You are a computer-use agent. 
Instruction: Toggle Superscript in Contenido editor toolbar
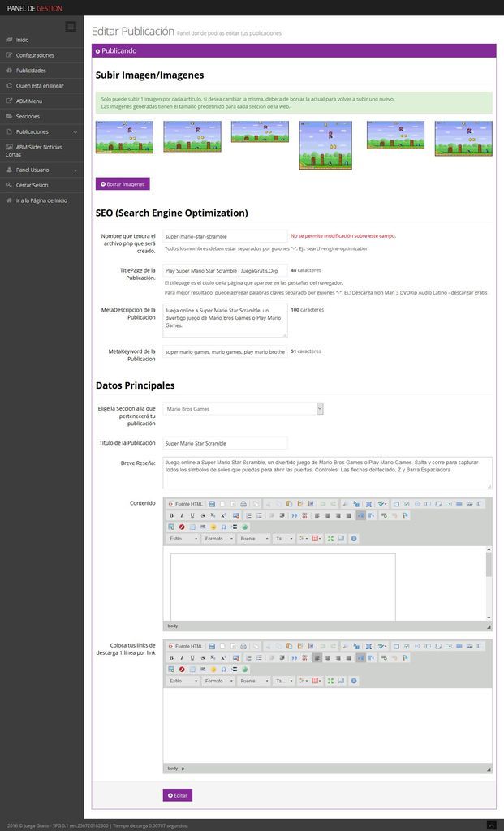[223, 515]
